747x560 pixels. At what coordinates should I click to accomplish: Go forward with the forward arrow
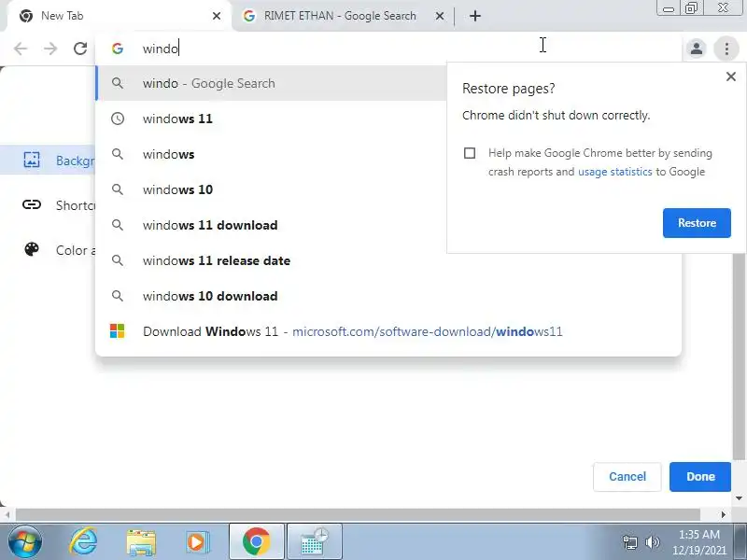[50, 49]
